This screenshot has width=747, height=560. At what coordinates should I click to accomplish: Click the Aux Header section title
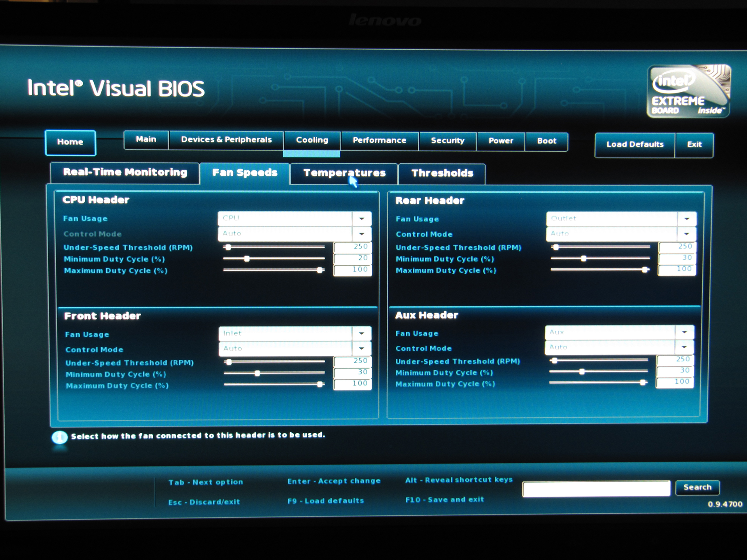pos(427,315)
